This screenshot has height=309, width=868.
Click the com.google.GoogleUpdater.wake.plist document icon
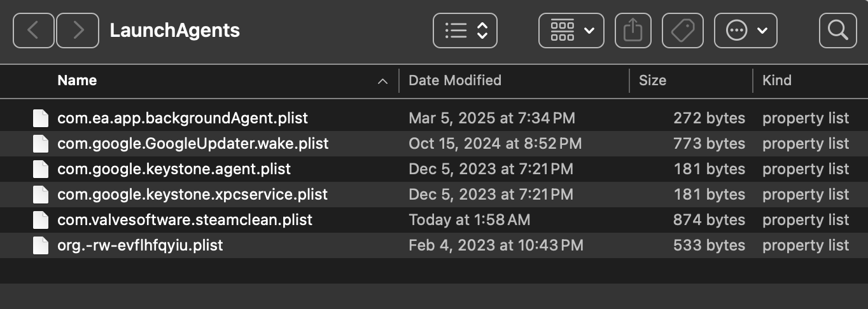click(x=41, y=144)
